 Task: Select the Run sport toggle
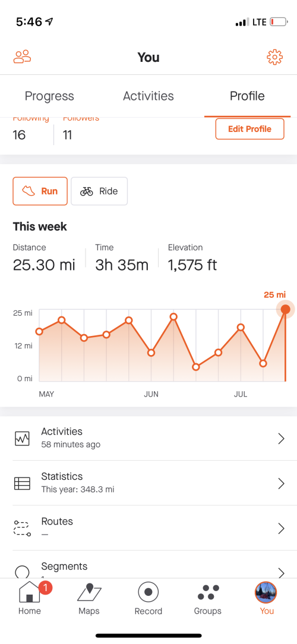tap(40, 191)
